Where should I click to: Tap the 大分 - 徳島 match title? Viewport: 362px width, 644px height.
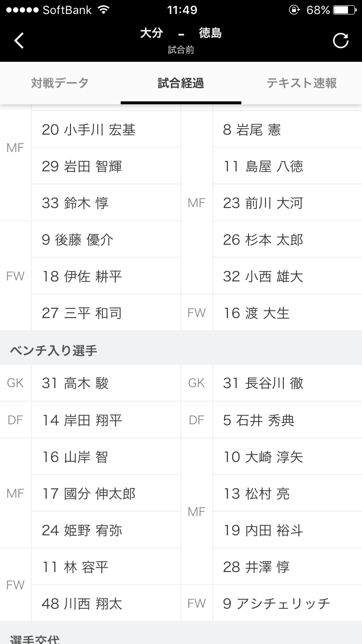point(181,34)
